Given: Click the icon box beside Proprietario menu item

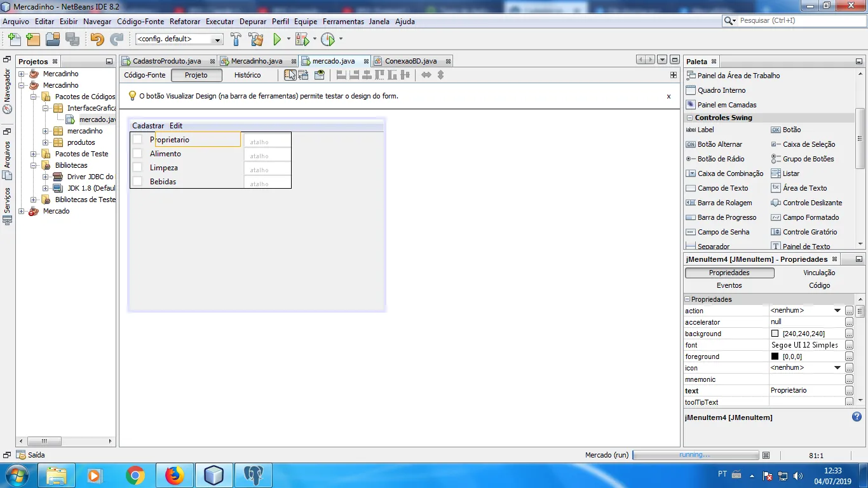Looking at the screenshot, I should 137,139.
